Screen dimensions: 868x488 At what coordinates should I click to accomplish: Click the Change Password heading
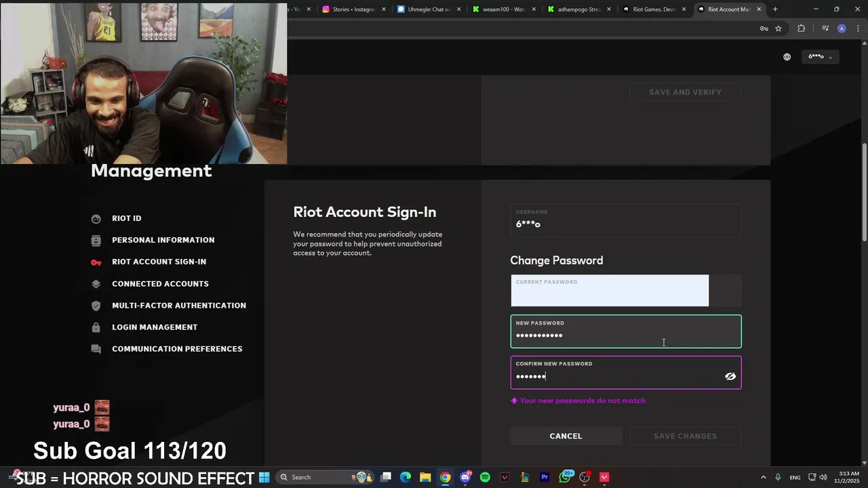click(557, 260)
